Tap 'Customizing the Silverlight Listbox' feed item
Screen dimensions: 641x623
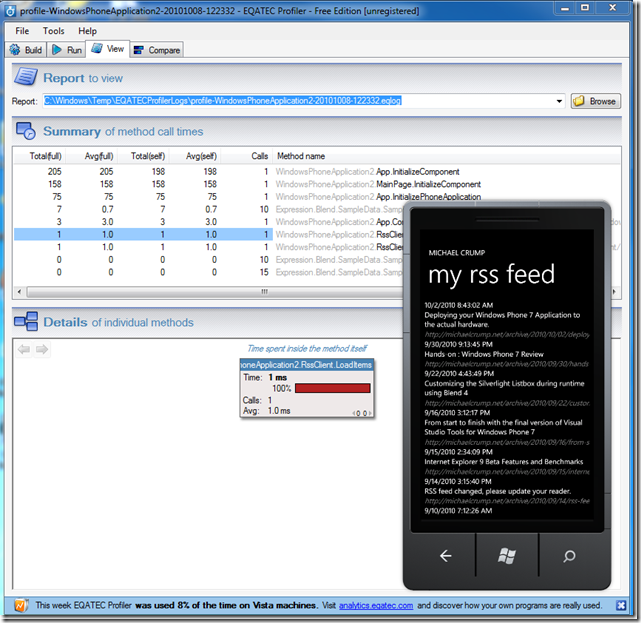click(504, 388)
